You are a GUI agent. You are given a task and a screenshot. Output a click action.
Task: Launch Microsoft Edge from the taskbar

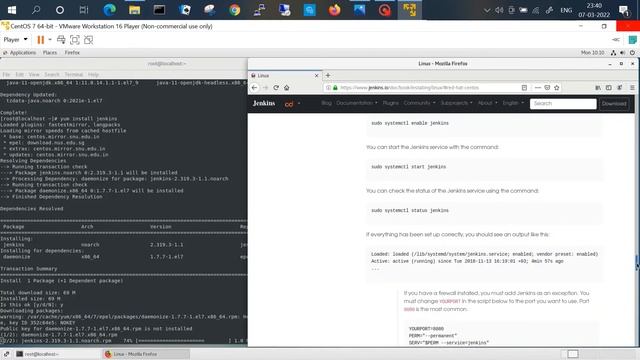tap(109, 10)
